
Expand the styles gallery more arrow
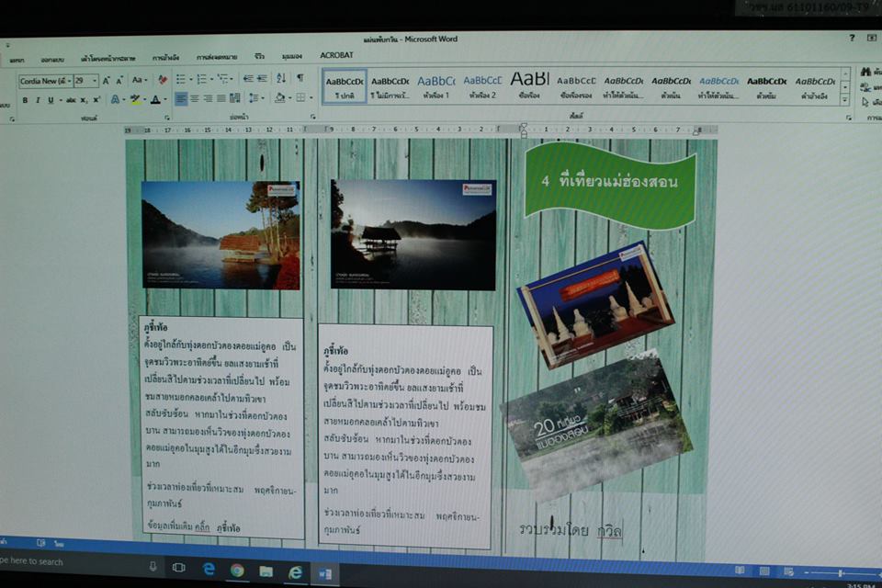click(845, 100)
